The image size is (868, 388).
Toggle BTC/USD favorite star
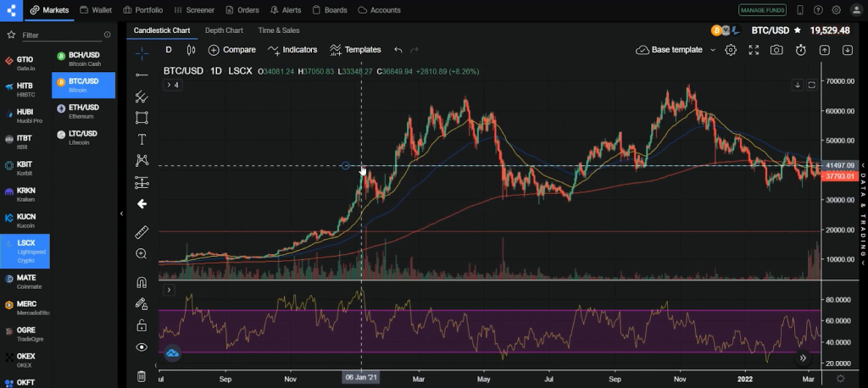797,30
